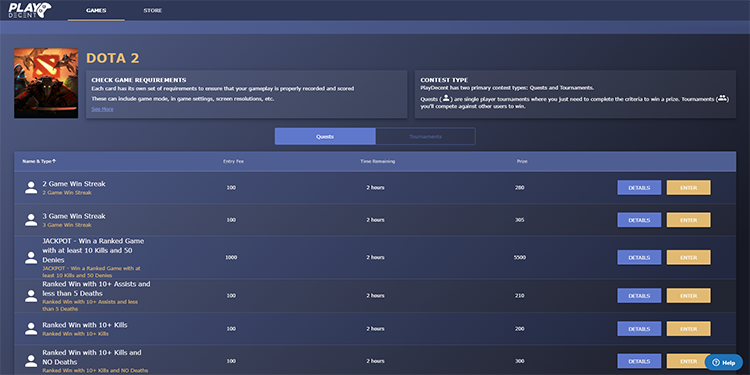The image size is (750, 375).
Task: Sort by Name & Type column
Action: 39,161
